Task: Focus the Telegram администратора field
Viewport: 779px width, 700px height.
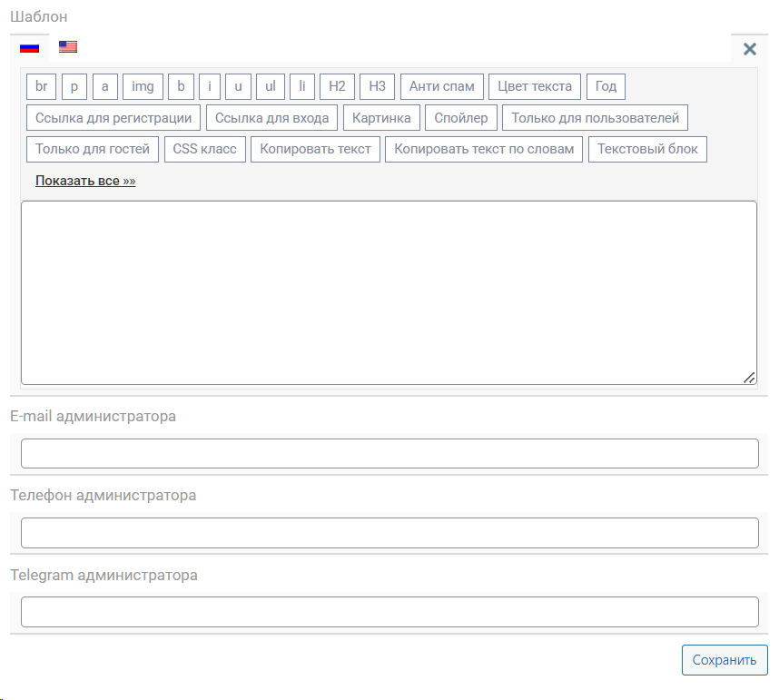Action: 389,612
